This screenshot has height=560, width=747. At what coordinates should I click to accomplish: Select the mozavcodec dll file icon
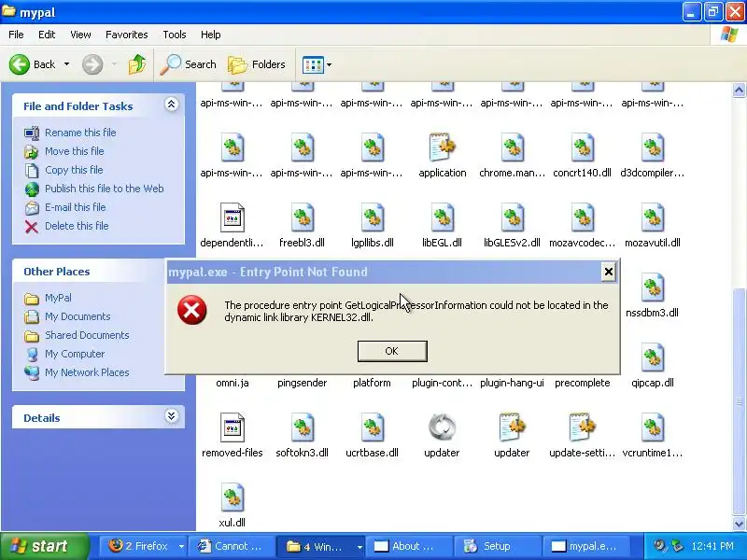pos(582,217)
